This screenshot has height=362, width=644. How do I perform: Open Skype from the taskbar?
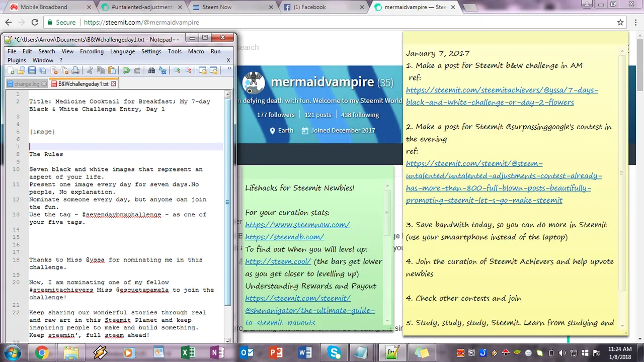point(334,352)
